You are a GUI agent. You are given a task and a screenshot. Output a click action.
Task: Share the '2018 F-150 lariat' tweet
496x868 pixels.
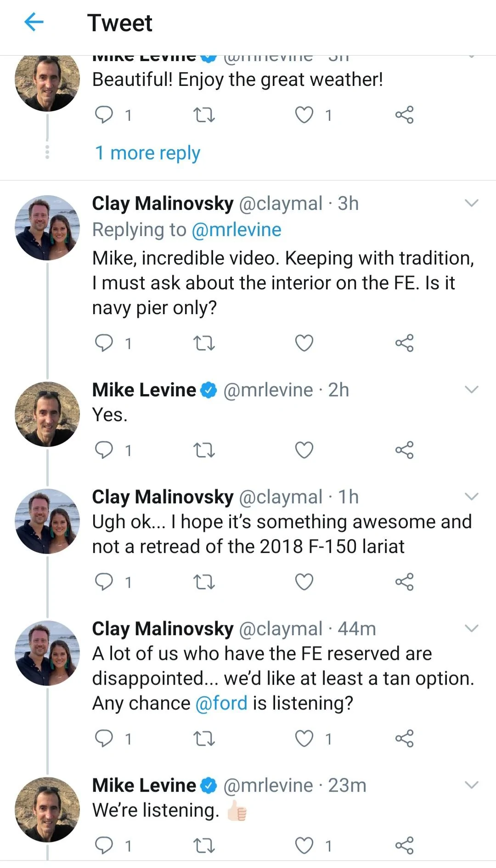point(404,582)
